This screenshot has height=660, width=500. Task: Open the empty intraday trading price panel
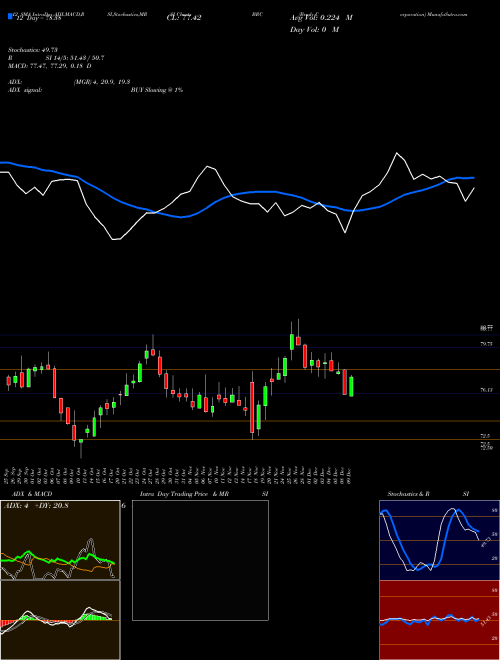200,560
